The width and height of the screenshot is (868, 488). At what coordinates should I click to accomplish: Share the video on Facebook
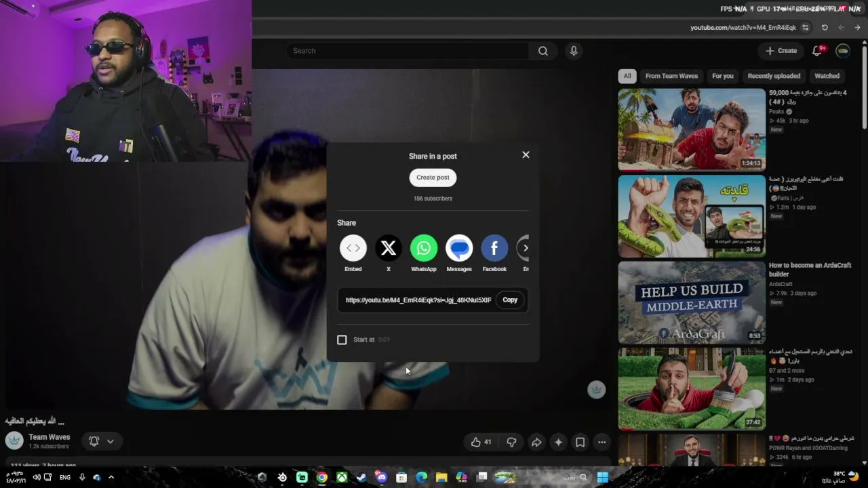[494, 248]
